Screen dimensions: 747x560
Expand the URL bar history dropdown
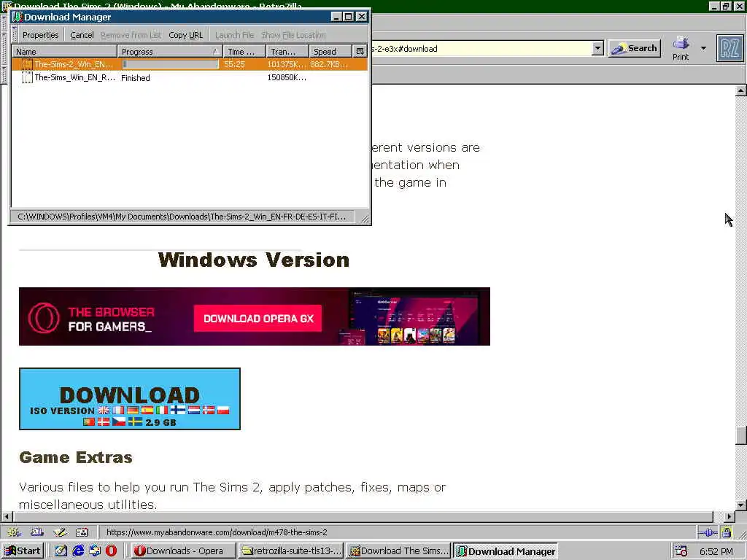coord(597,48)
